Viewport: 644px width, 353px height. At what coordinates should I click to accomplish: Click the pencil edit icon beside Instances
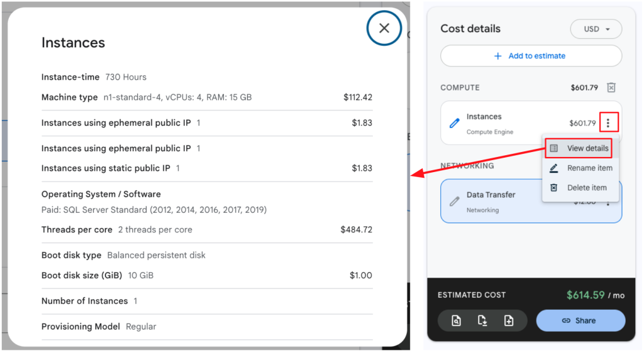pos(455,123)
